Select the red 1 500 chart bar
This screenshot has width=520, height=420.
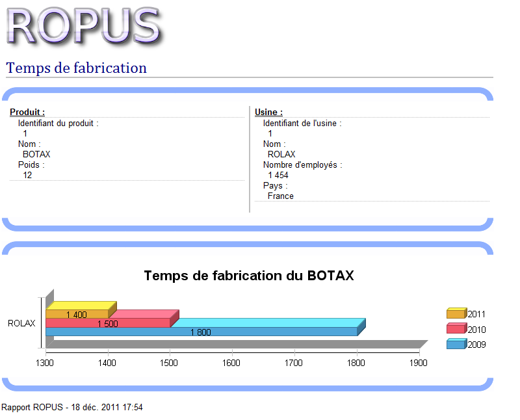coord(108,323)
